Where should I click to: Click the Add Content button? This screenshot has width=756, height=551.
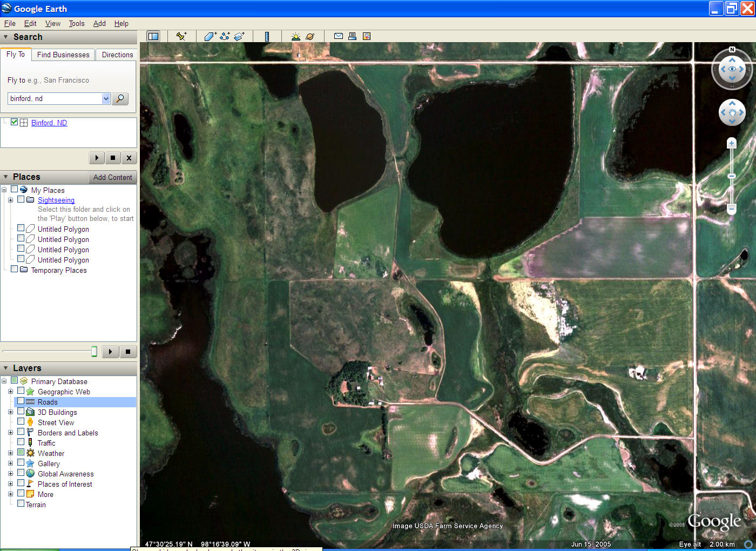[x=112, y=177]
